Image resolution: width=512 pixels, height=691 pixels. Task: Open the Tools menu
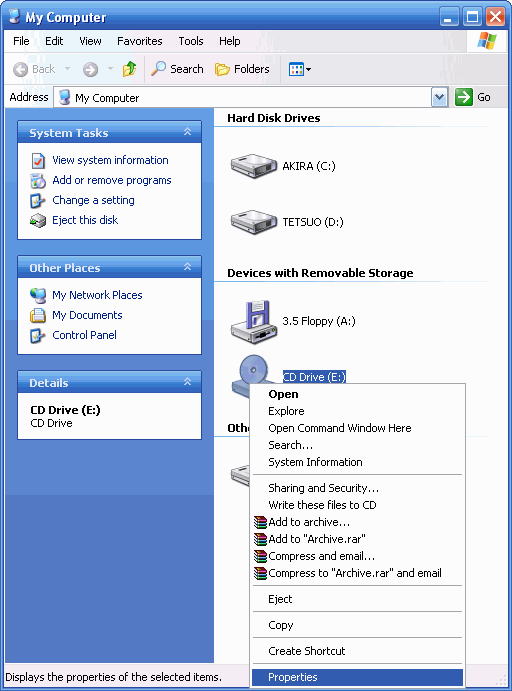(x=191, y=41)
